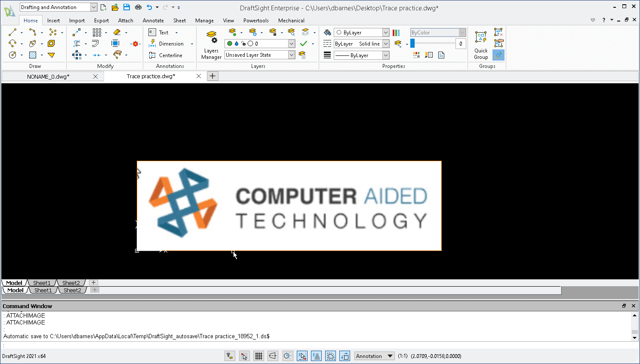
Task: Expand the Unsaved Layer State dropdown
Action: pos(291,55)
